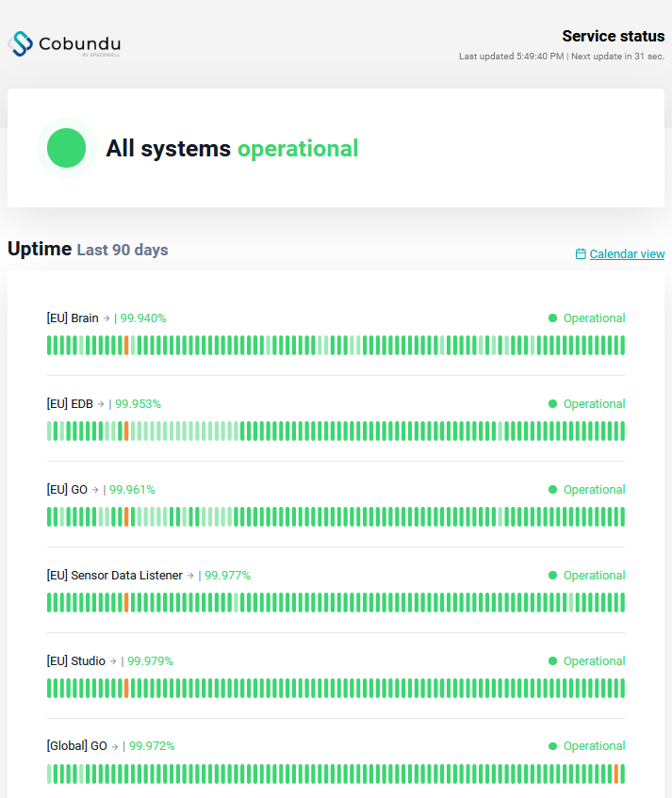Click the 99.977% uptime value
This screenshot has height=798, width=672.
point(227,576)
